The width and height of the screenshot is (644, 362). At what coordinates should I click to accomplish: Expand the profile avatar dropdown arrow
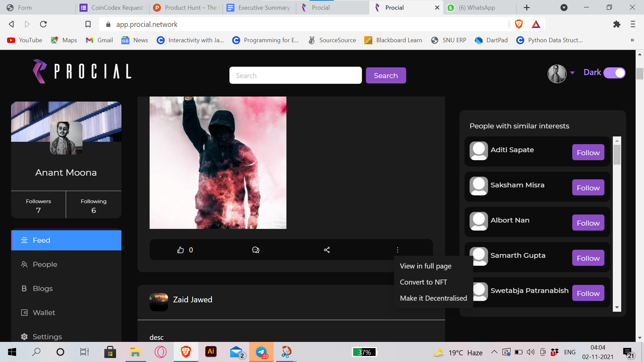tap(572, 73)
